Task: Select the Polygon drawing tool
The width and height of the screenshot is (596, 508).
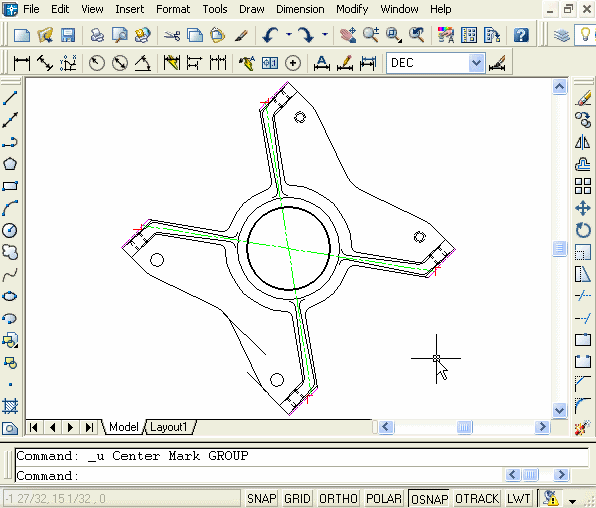Action: [10, 164]
